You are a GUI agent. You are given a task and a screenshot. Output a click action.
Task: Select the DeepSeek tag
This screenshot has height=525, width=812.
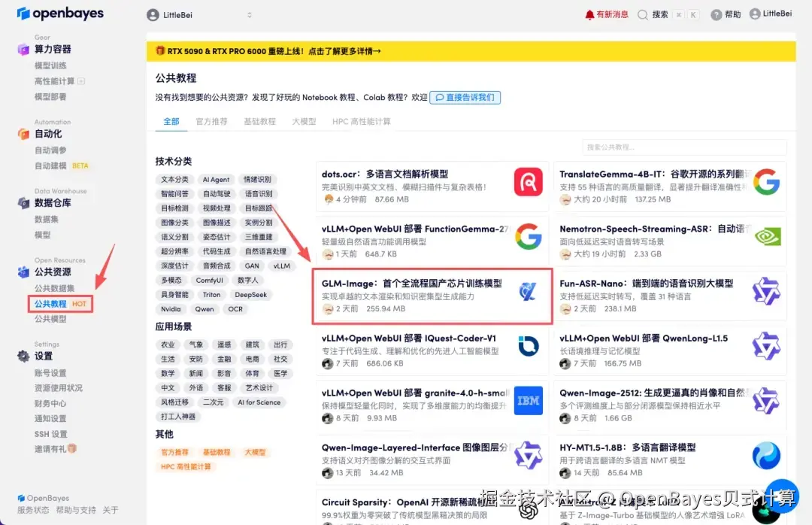coord(250,295)
